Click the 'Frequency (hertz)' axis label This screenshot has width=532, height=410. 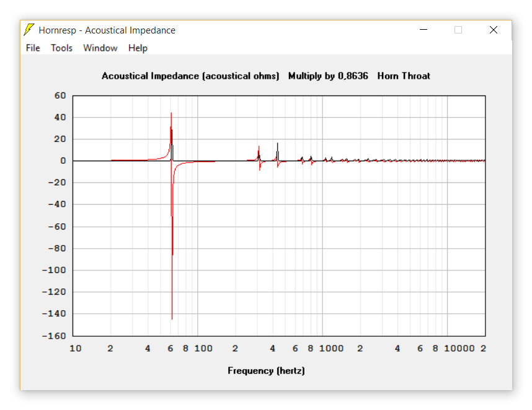click(x=267, y=371)
